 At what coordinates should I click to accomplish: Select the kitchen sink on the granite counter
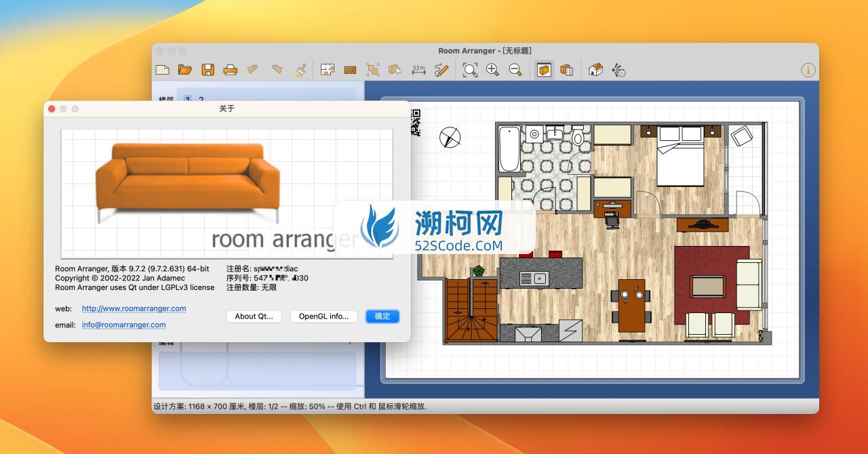tap(534, 278)
